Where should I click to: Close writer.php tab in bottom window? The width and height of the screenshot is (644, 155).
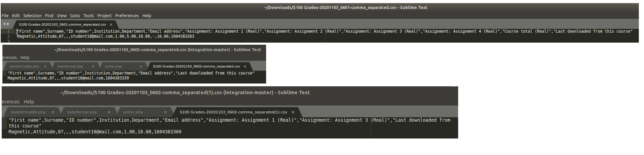(x=165, y=112)
